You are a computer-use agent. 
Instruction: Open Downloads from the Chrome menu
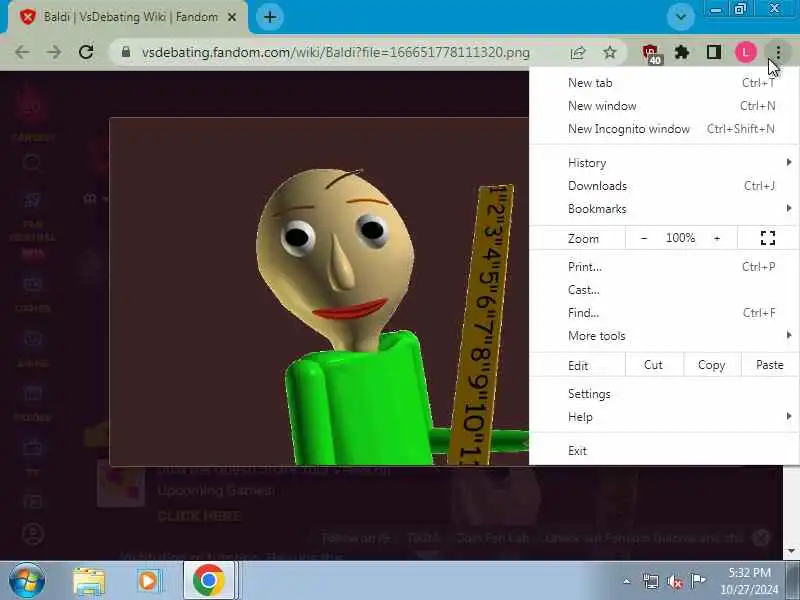(x=664, y=186)
